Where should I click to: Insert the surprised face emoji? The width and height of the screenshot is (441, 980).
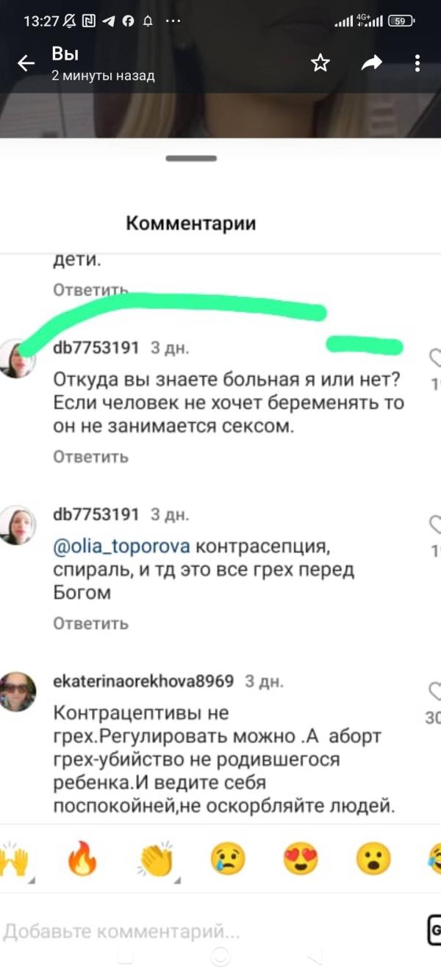(373, 859)
